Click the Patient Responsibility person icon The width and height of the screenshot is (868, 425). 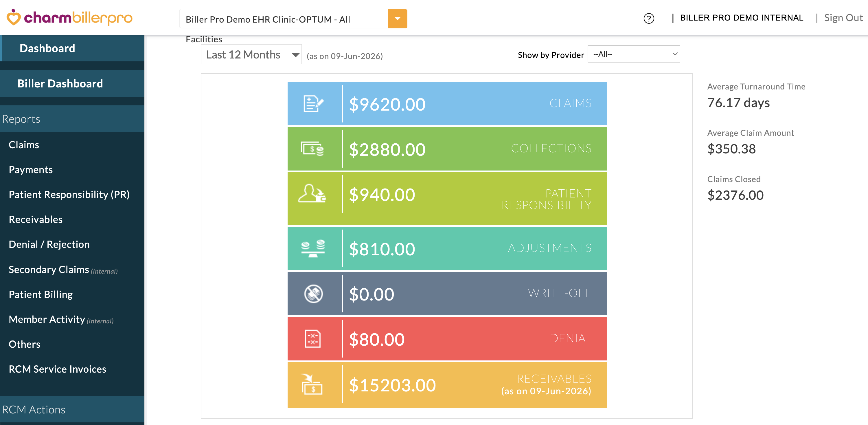coord(312,193)
